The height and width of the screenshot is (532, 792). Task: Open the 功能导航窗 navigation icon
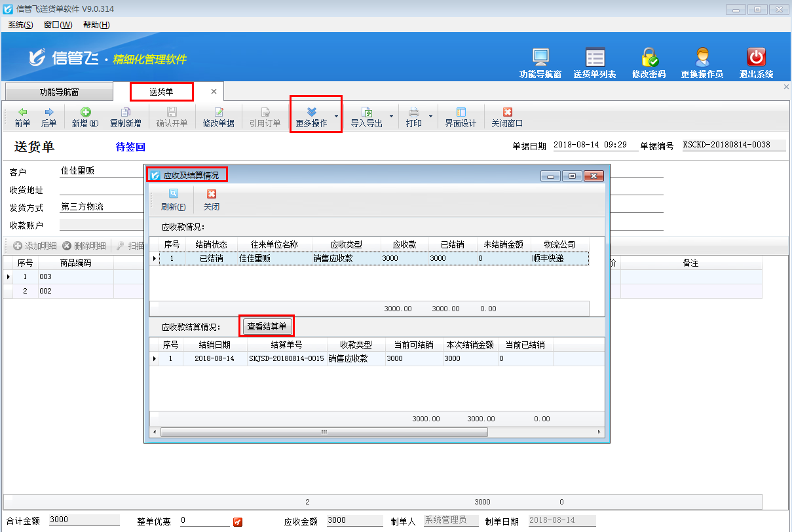(x=540, y=61)
